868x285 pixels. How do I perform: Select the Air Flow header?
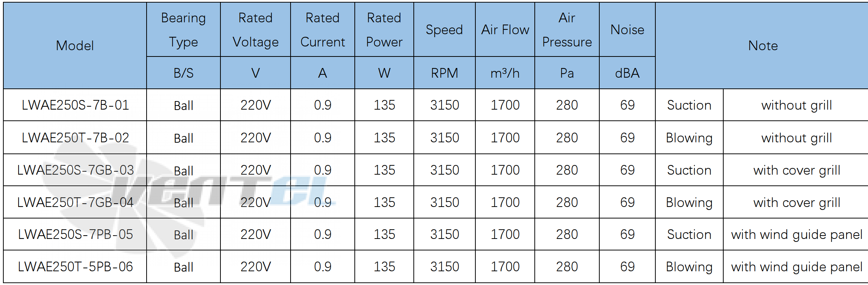coord(505,30)
